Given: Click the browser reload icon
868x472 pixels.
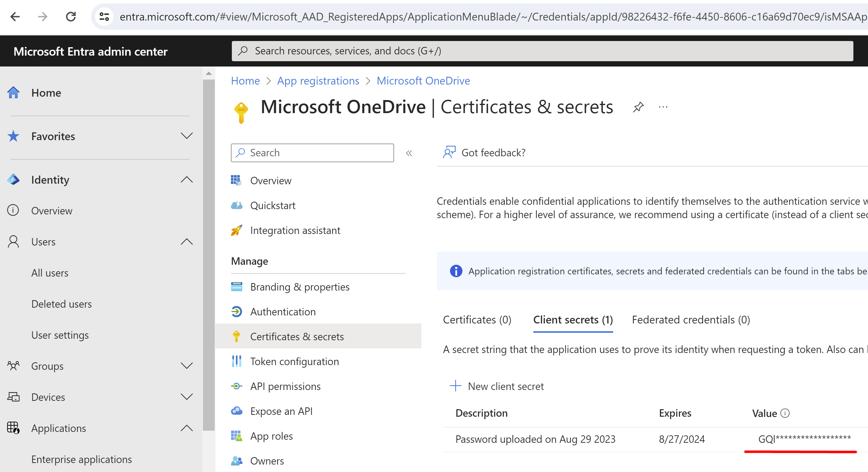Looking at the screenshot, I should (71, 16).
